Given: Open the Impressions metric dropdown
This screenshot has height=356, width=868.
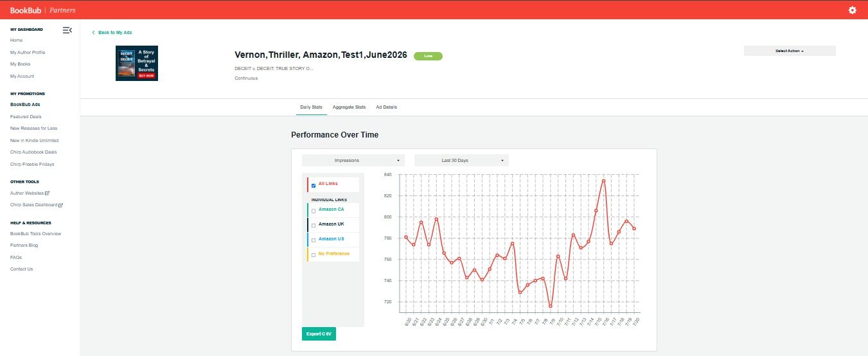Looking at the screenshot, I should point(353,160).
